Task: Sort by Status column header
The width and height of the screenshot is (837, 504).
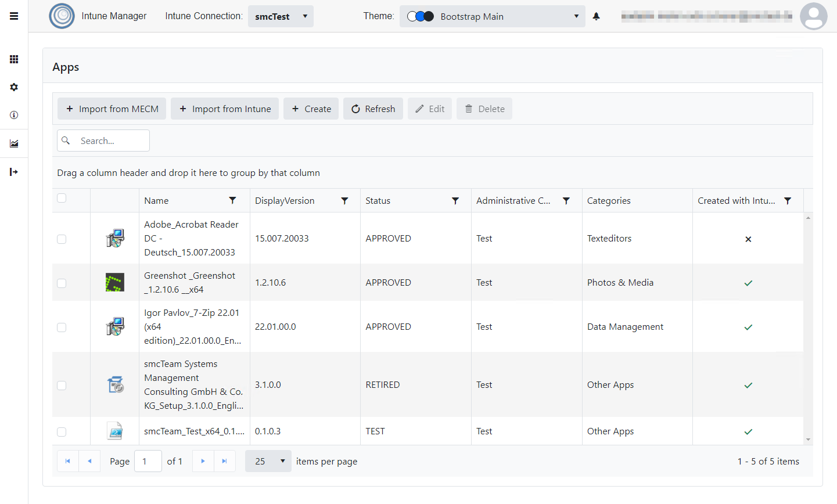Action: click(x=378, y=200)
